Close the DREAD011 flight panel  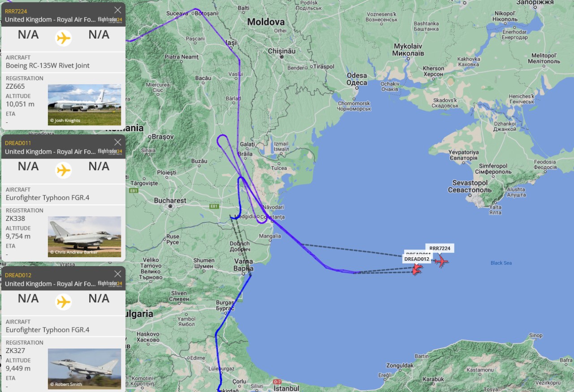point(118,142)
